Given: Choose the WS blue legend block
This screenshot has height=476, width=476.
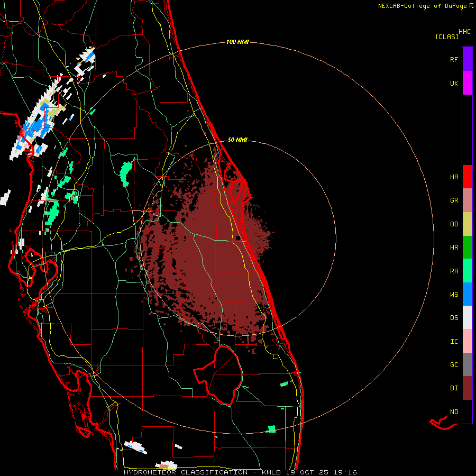Looking at the screenshot, I should (x=467, y=294).
